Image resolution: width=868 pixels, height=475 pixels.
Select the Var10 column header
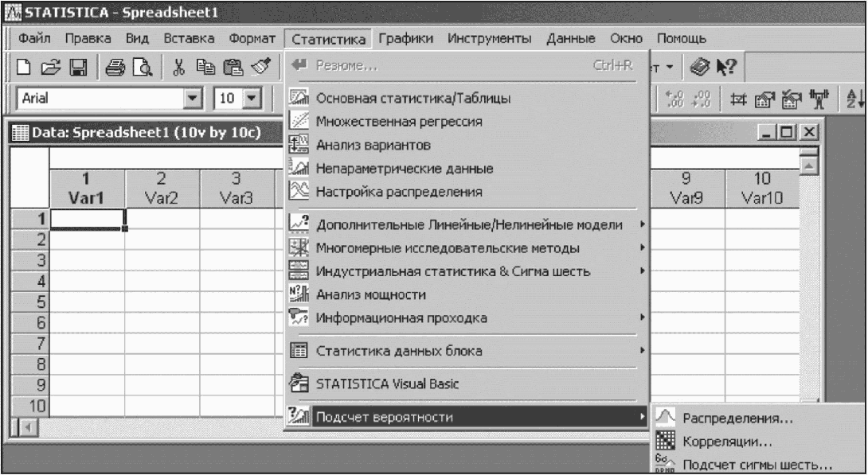[762, 189]
